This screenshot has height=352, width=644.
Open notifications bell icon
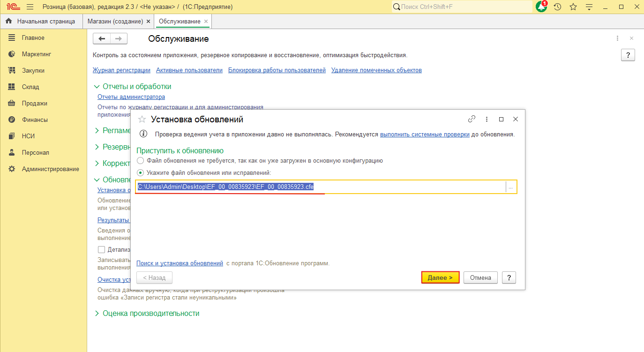[x=541, y=7]
